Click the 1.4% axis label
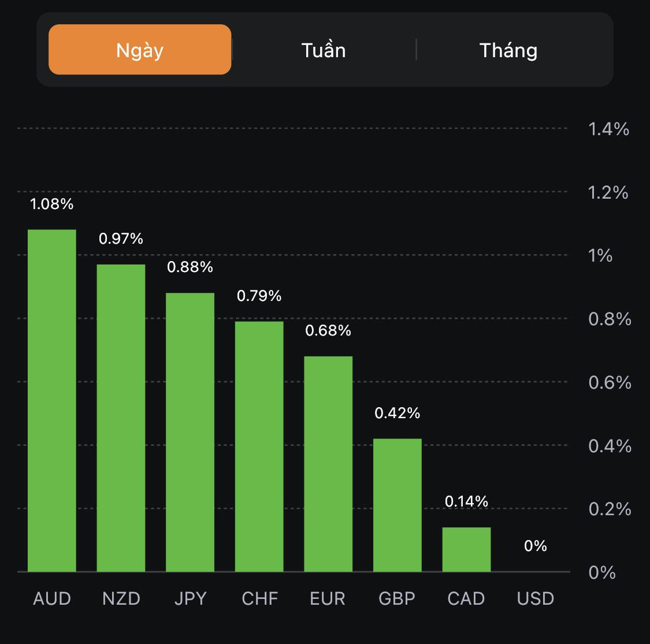 point(608,129)
